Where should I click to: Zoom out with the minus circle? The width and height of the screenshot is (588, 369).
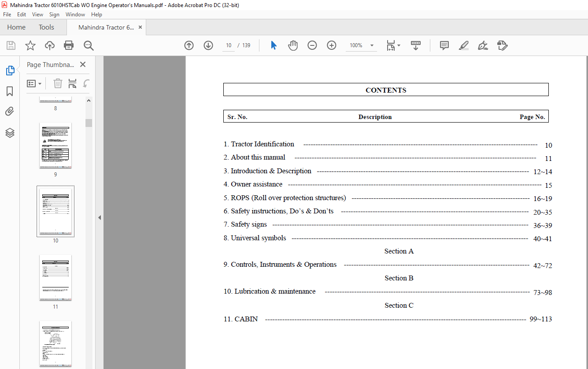click(x=312, y=45)
